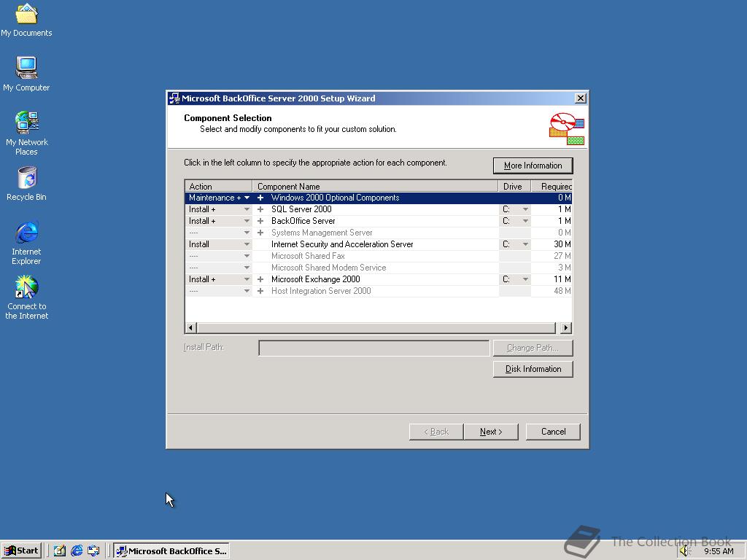Click the horizontal scrollbar thumb of component list
747x560 pixels.
(x=376, y=327)
